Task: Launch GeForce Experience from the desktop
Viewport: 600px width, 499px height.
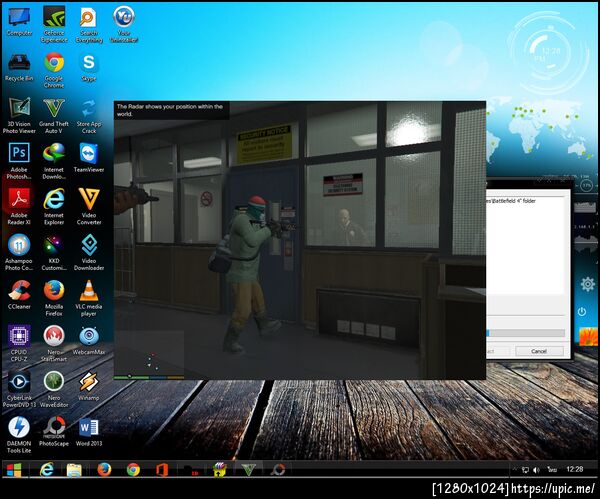Action: [x=54, y=24]
